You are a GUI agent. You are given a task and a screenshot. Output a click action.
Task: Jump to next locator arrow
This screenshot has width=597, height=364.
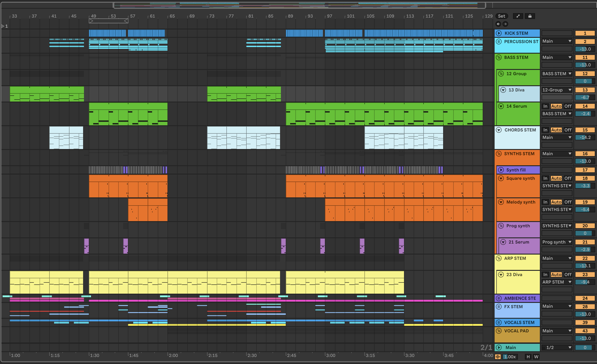point(505,24)
